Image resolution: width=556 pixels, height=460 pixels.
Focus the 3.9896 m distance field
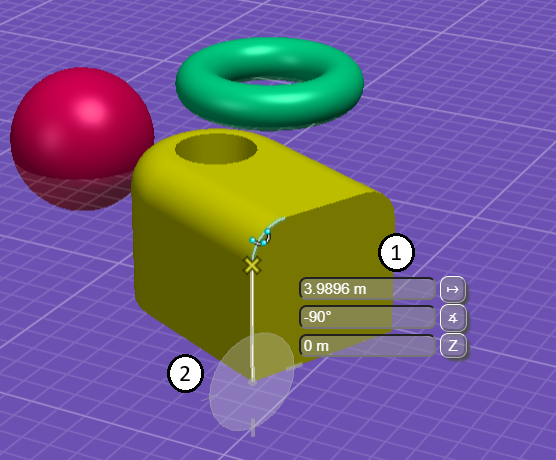pyautogui.click(x=367, y=289)
